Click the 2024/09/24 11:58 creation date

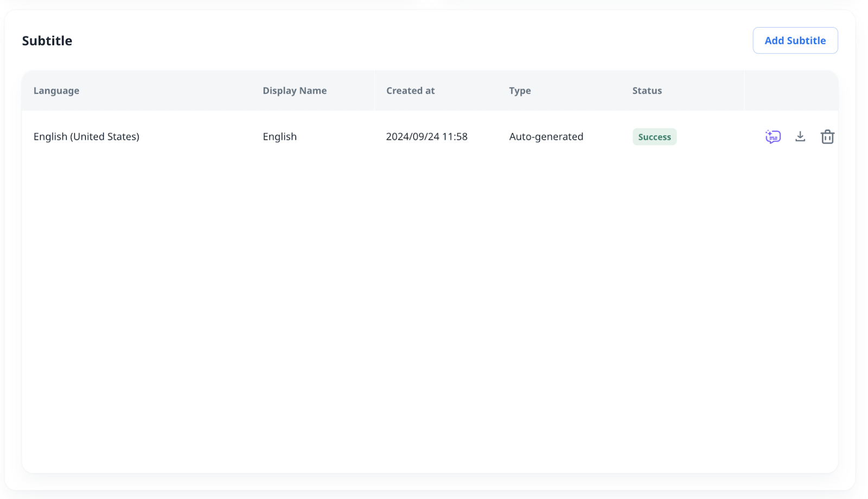(426, 137)
